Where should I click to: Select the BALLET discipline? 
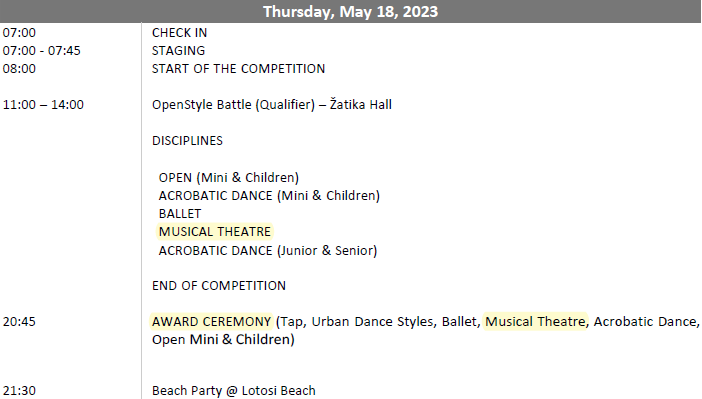[x=180, y=214]
